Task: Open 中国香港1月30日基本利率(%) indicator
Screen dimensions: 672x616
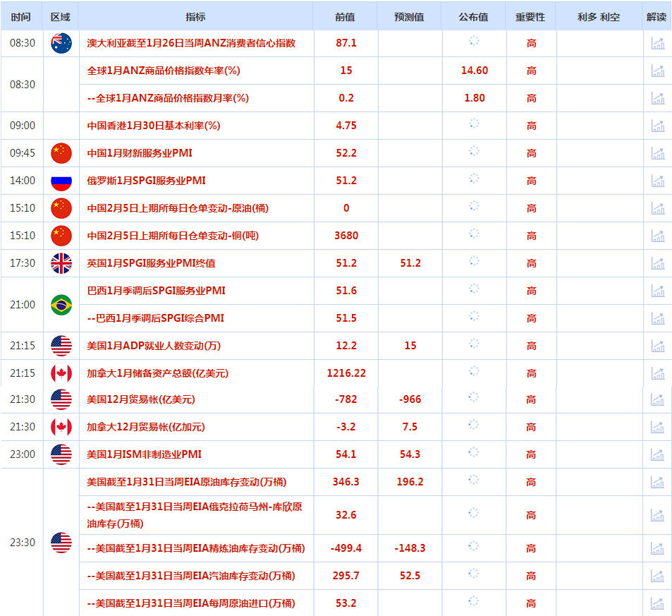Action: click(x=154, y=126)
